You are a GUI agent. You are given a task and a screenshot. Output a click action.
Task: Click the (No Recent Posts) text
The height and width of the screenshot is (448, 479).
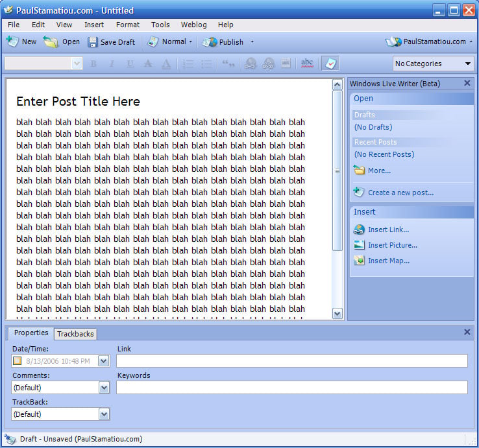[x=384, y=154]
